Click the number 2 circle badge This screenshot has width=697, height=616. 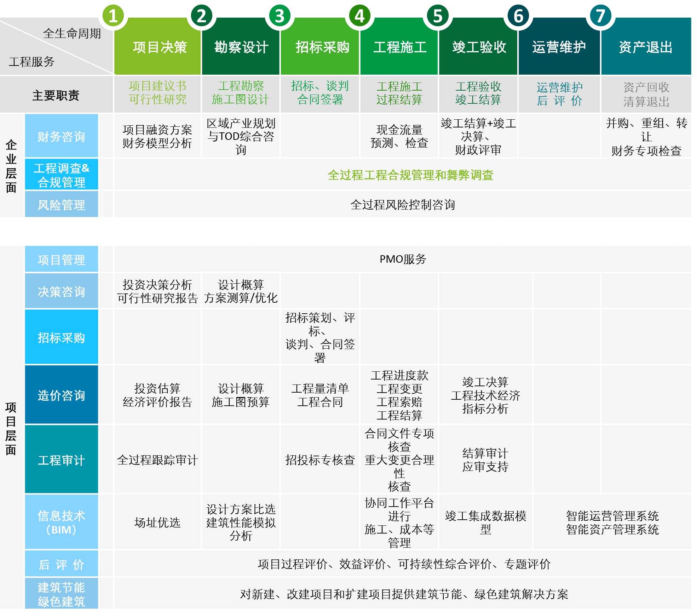(201, 16)
